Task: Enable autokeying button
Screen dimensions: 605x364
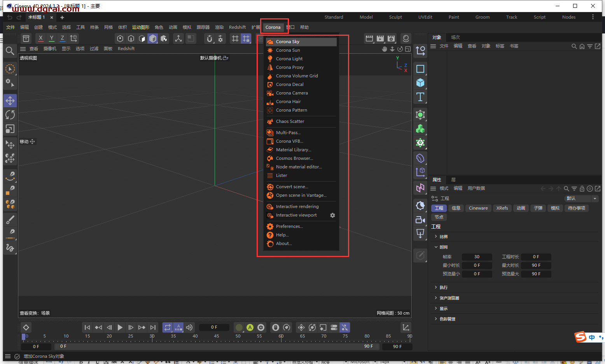Action: pos(250,327)
